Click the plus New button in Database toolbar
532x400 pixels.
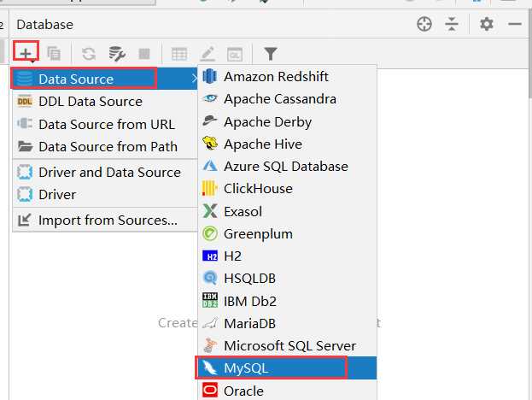coord(26,53)
